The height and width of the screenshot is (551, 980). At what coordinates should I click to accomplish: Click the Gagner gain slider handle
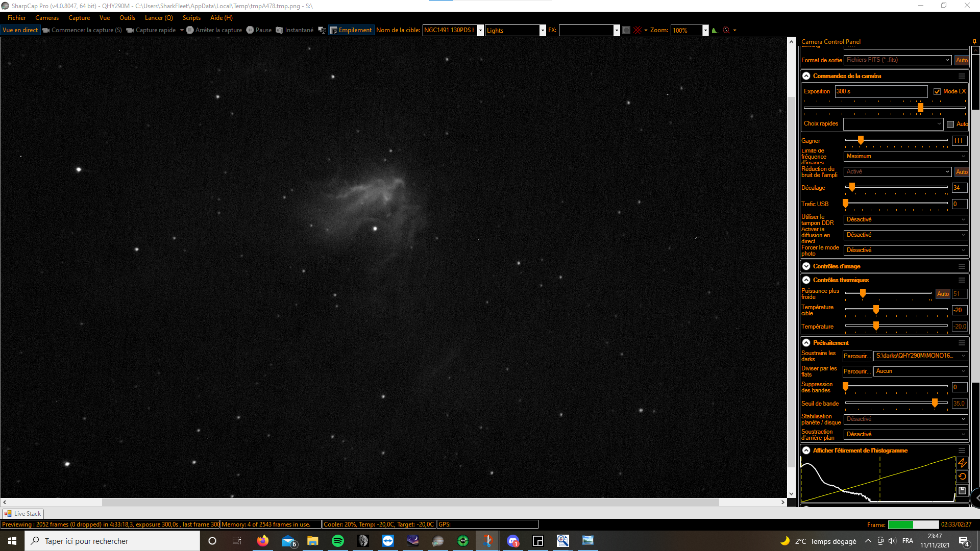[x=861, y=140]
